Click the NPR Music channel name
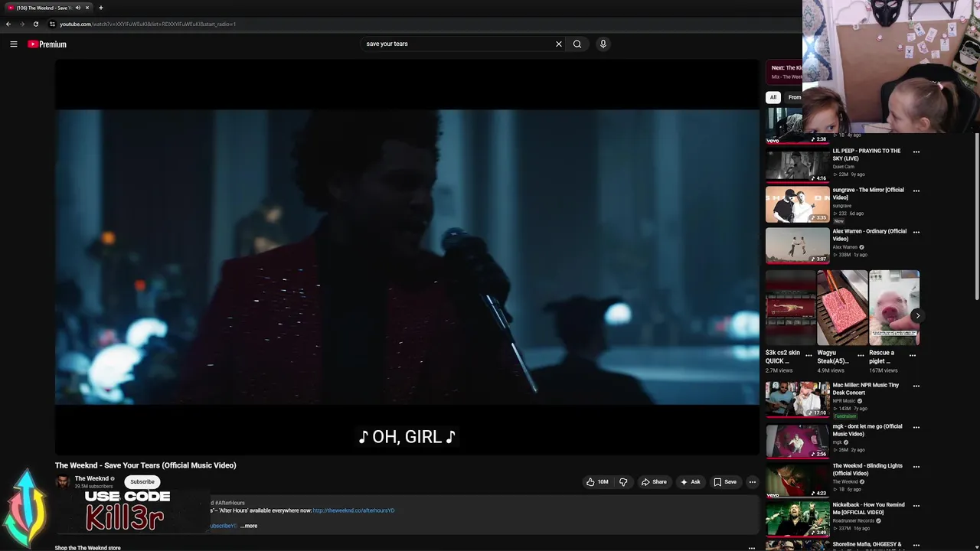The width and height of the screenshot is (980, 551). coord(844,401)
